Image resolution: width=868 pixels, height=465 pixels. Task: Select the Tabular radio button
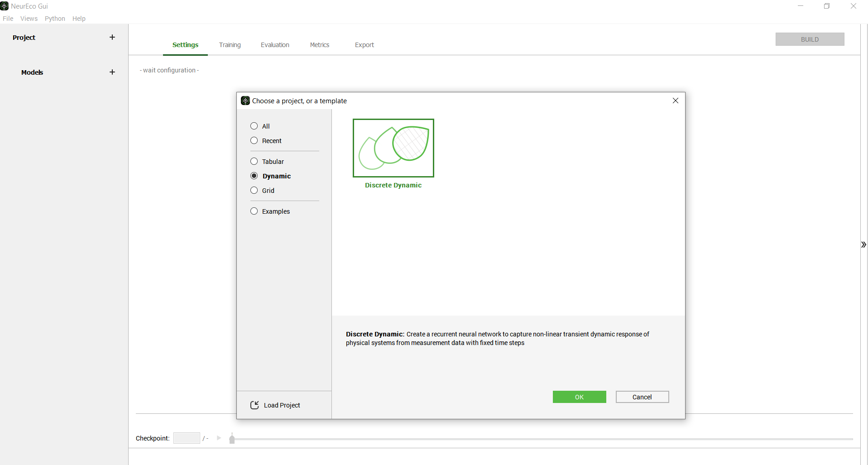(254, 161)
